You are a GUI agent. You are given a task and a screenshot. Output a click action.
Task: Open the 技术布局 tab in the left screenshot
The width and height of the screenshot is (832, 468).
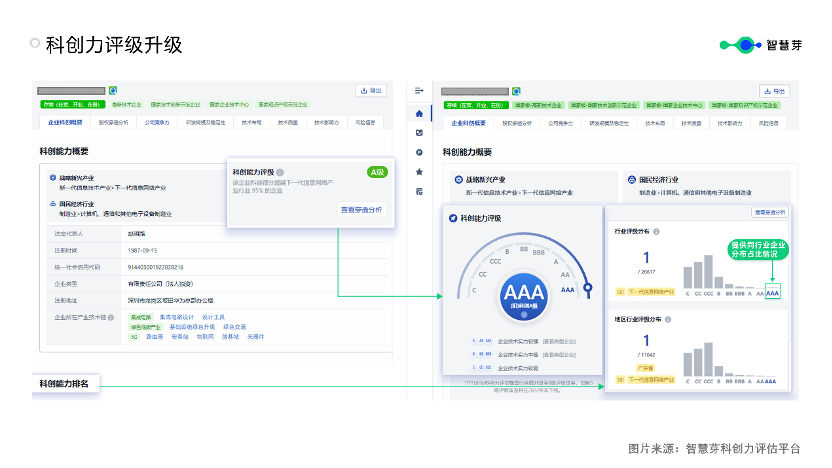point(252,123)
